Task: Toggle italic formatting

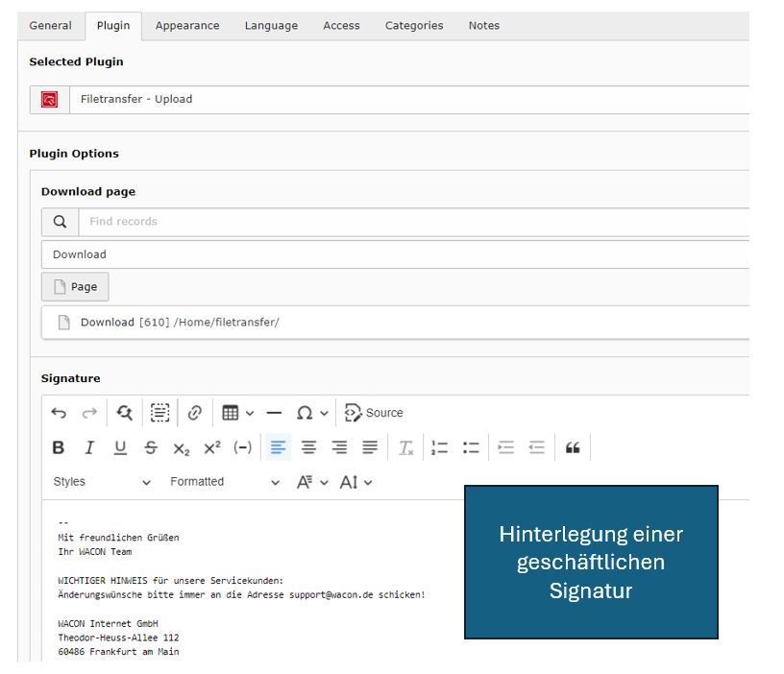Action: click(89, 447)
